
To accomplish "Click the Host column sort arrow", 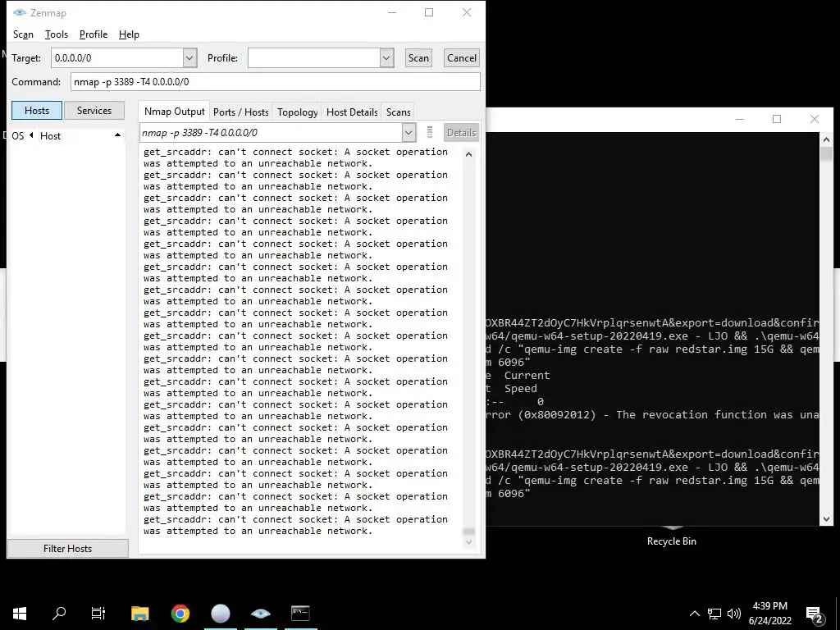I will [117, 135].
